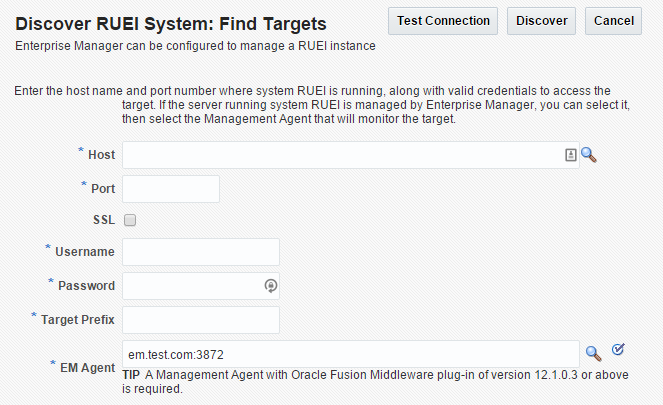Click the Discover RUEI System page heading
Viewport: 663px width, 405px height.
click(x=171, y=24)
